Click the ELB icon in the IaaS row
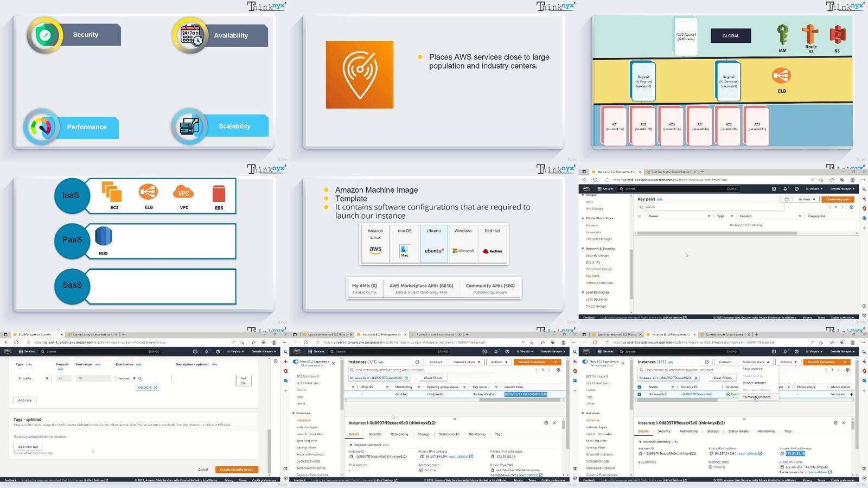 [148, 192]
